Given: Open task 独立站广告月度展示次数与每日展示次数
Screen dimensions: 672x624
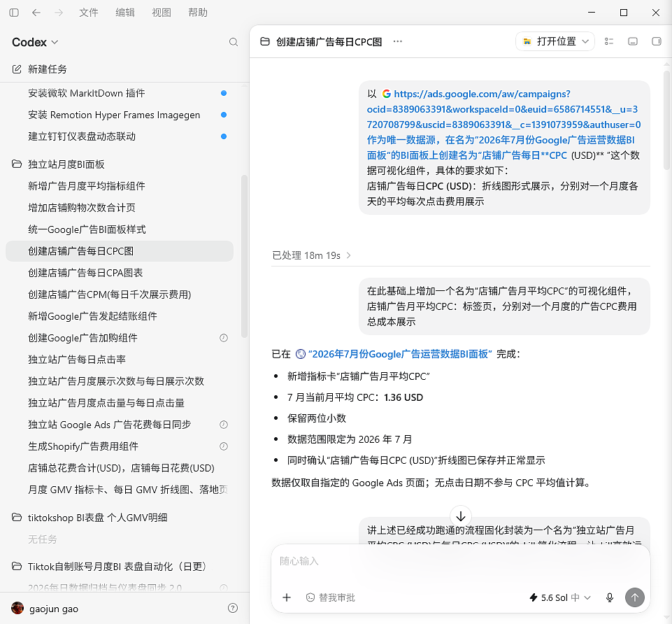Looking at the screenshot, I should [120, 381].
